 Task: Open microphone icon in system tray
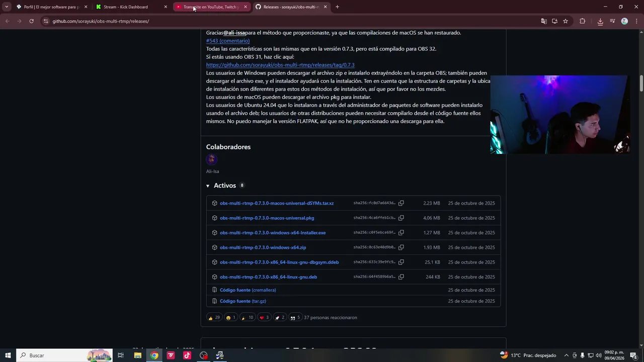(x=583, y=355)
